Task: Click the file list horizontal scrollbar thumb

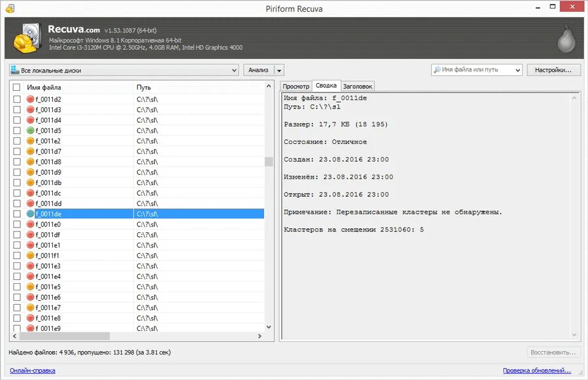Action: coord(65,336)
